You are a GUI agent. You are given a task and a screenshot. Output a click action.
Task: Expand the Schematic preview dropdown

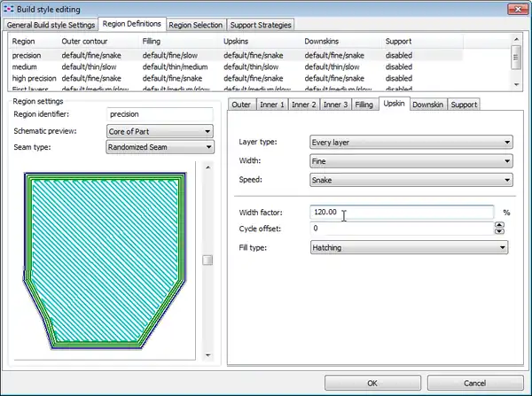point(160,131)
